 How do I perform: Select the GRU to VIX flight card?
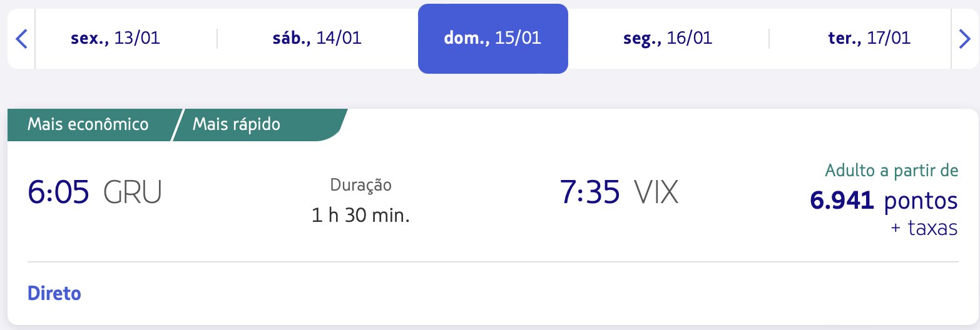(493, 217)
